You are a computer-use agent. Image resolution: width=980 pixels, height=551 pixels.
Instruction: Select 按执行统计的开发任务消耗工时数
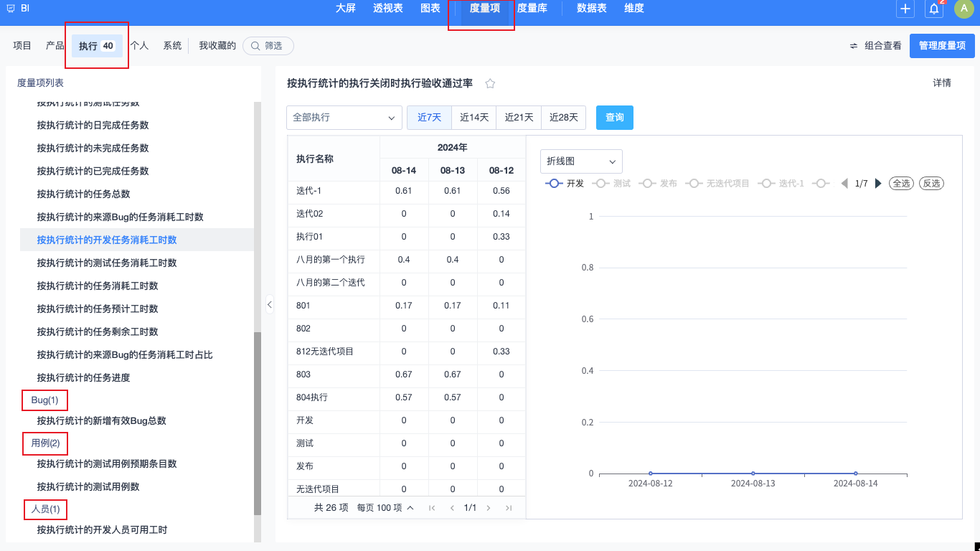(107, 240)
